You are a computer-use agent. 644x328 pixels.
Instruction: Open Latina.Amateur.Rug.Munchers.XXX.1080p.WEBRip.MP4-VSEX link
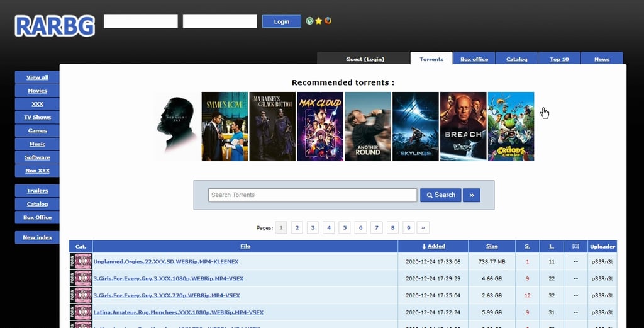[178, 312]
